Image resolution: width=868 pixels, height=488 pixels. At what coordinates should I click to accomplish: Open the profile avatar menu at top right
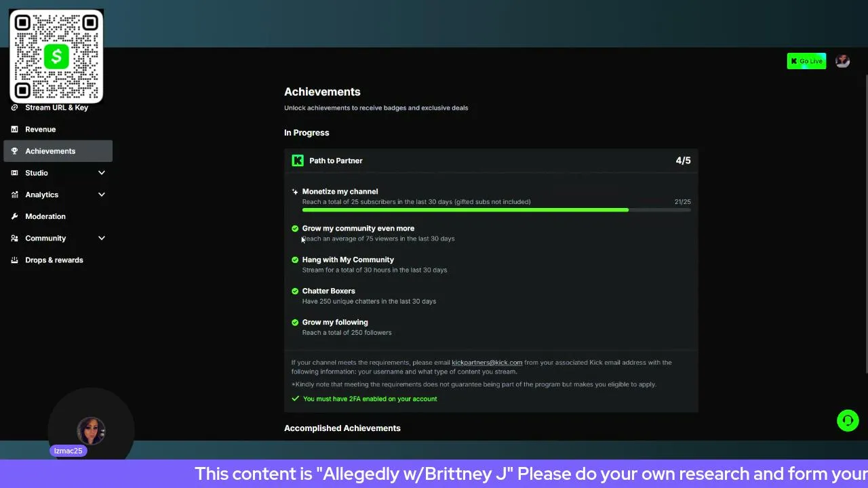tap(843, 61)
